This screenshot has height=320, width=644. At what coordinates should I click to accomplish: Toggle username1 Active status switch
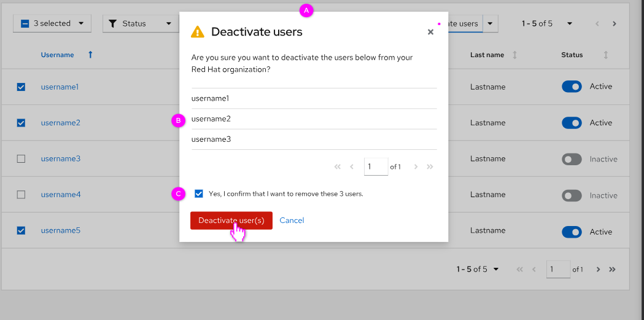point(572,87)
